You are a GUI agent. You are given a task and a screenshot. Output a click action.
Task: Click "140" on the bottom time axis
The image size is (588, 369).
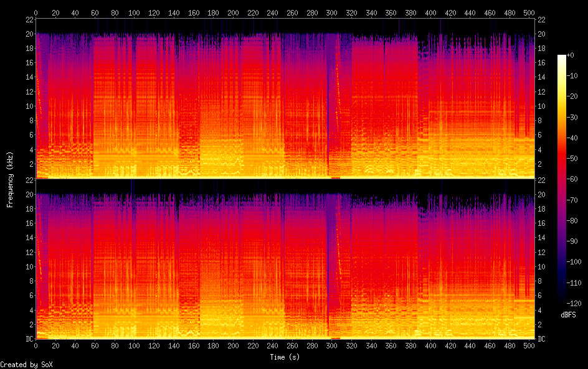click(174, 346)
